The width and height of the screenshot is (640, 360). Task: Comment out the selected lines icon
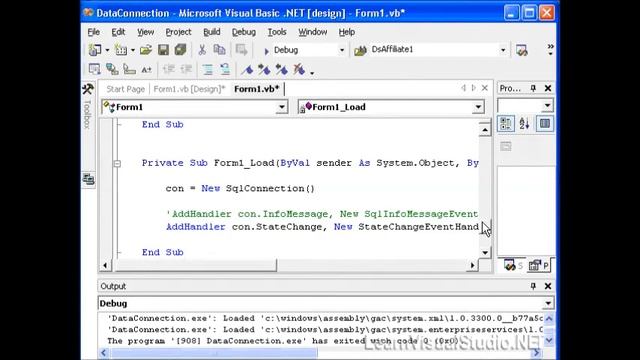(208, 69)
